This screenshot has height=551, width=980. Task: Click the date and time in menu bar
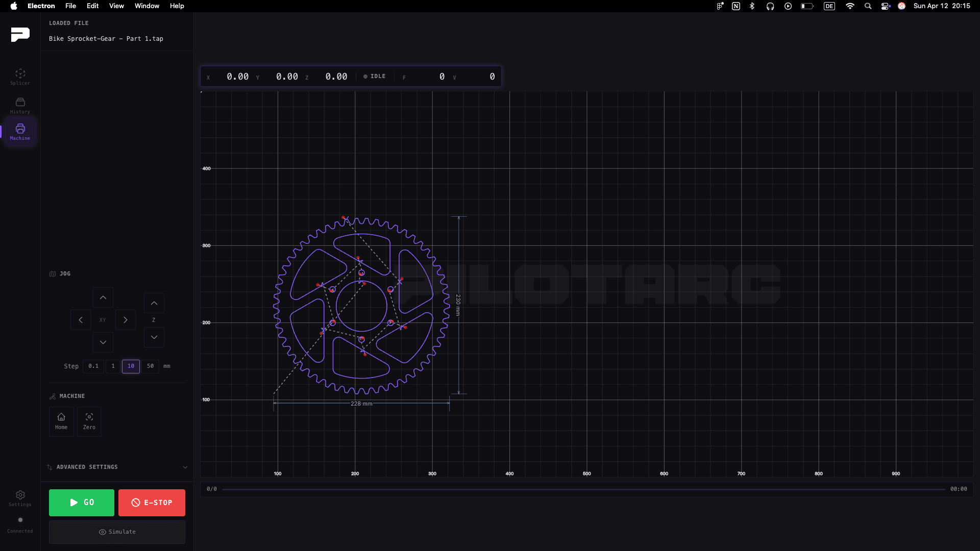(x=942, y=6)
